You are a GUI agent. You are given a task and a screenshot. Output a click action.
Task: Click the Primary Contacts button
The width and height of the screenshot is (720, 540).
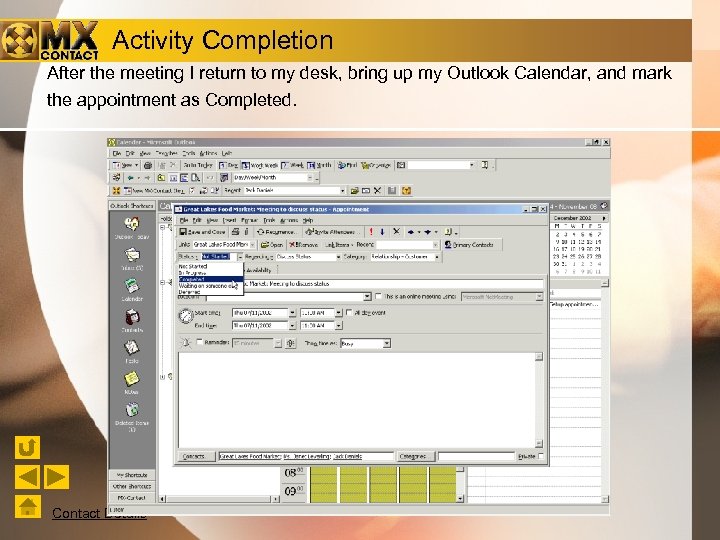pyautogui.click(x=469, y=245)
